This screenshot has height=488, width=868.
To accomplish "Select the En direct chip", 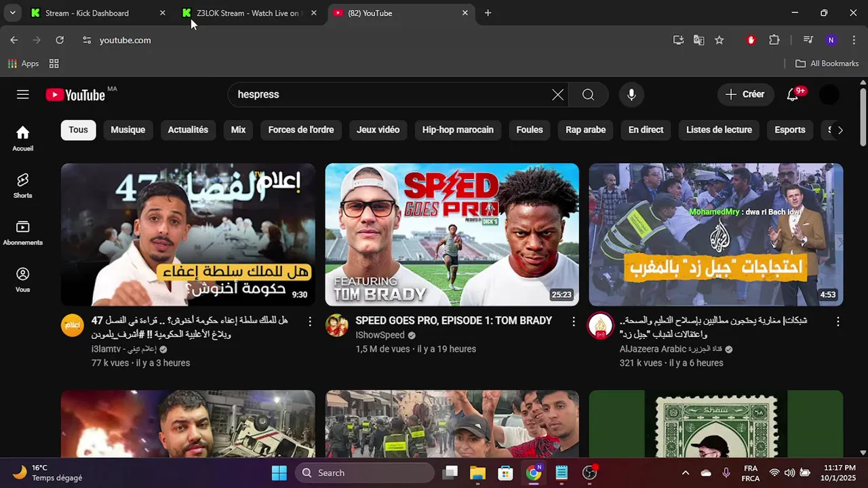I will pos(646,130).
